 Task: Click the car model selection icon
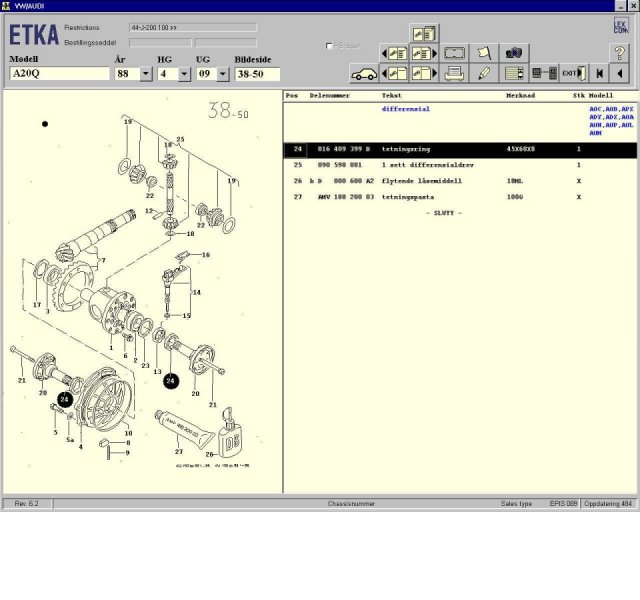coord(363,73)
